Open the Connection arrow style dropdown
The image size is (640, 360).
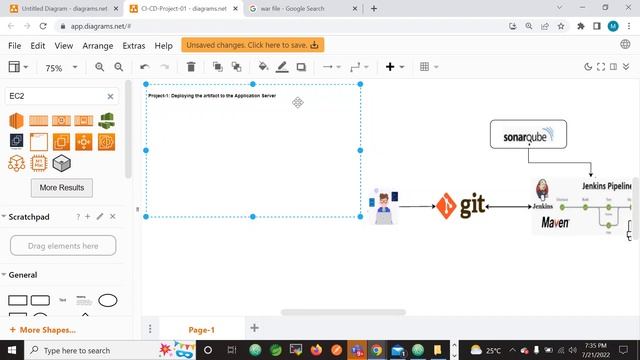pyautogui.click(x=331, y=67)
